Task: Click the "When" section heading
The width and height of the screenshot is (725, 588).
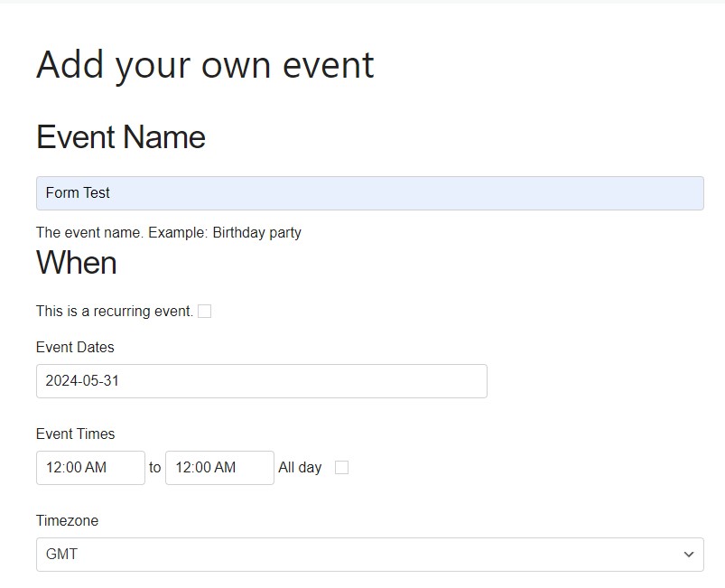Action: coord(77,263)
